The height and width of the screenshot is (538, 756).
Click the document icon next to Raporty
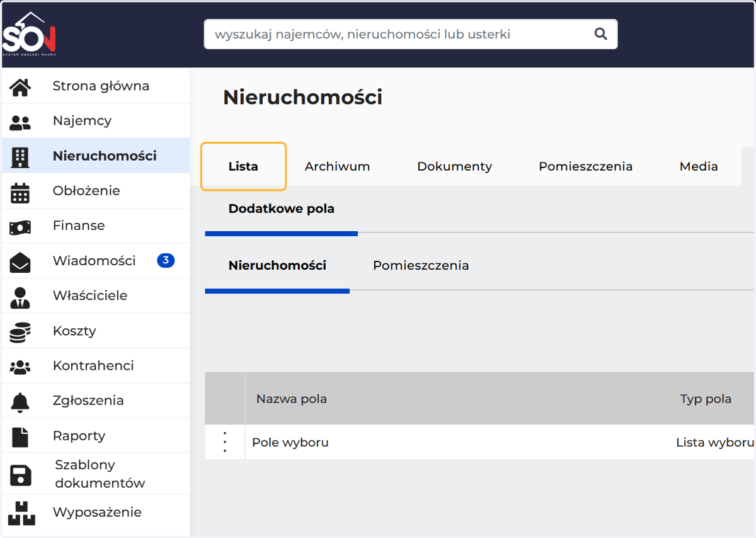click(20, 437)
